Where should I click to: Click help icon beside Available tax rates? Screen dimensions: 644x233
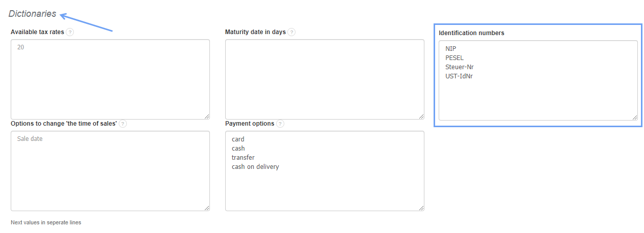[70, 32]
